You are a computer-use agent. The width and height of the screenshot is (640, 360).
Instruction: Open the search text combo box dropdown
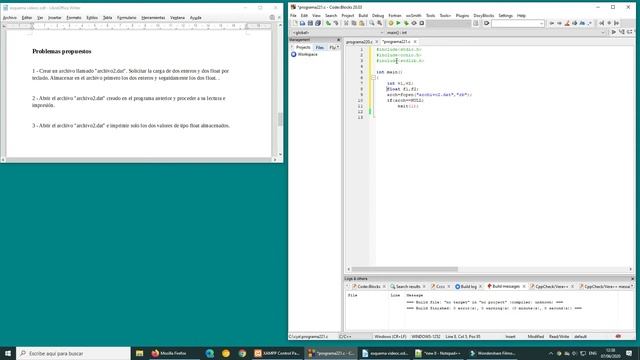[x=542, y=23]
